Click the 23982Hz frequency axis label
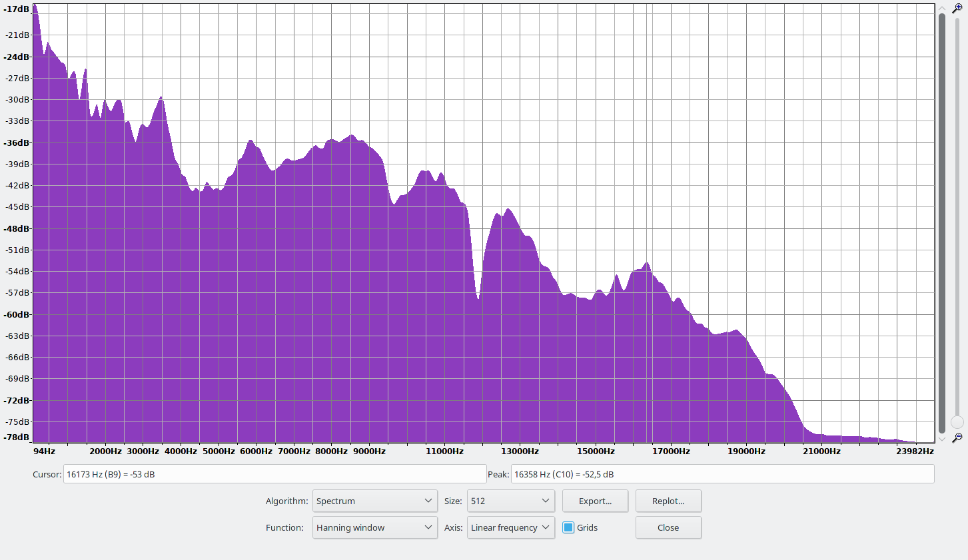 915,451
